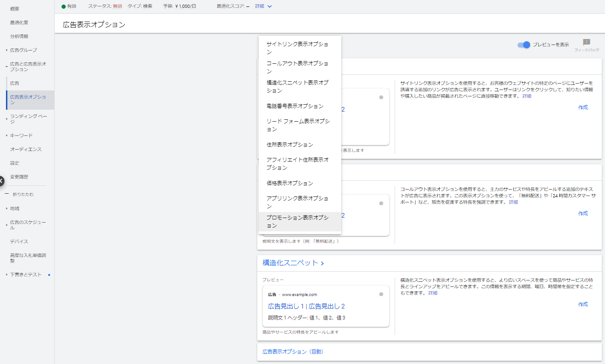This screenshot has height=364, width=605.
Task: Click 広告見出し headline in structured snippet preview
Action: point(306,306)
